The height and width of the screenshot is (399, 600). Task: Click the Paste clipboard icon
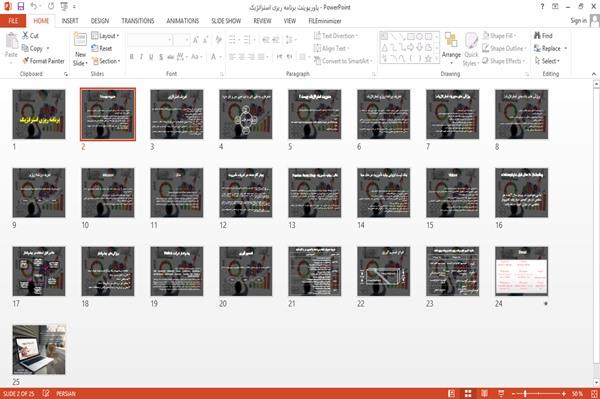pos(11,41)
